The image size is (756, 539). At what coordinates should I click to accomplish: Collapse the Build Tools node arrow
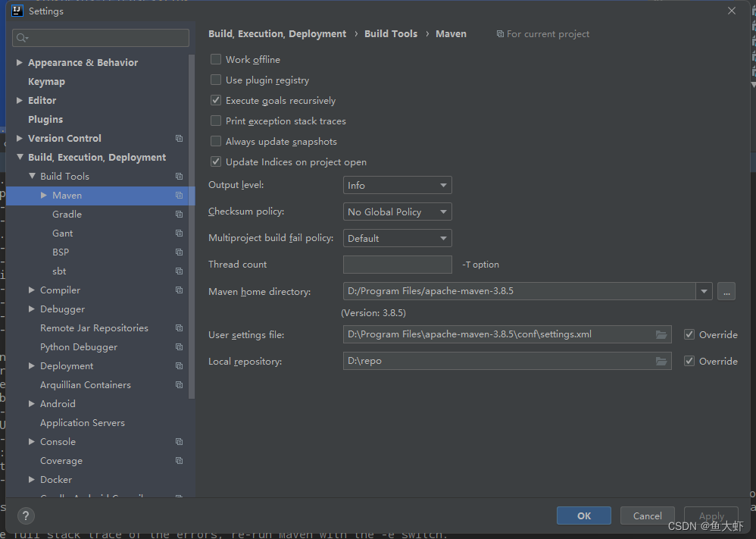(x=32, y=176)
